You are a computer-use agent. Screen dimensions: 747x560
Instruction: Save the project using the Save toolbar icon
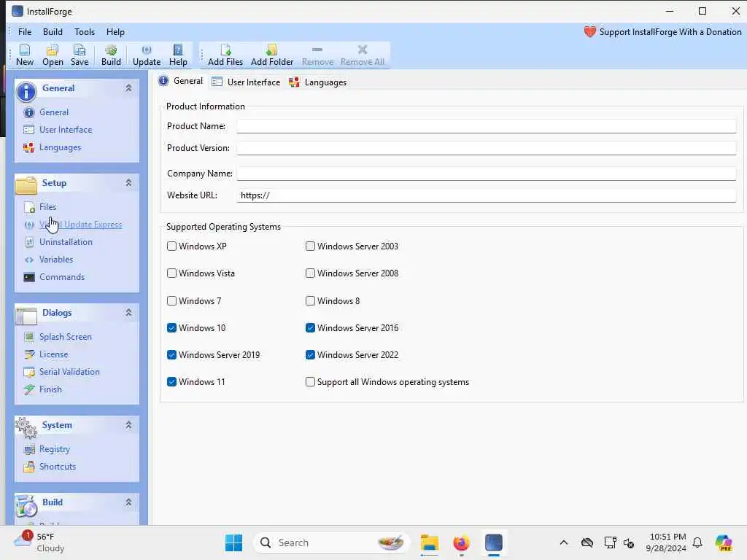pyautogui.click(x=79, y=55)
